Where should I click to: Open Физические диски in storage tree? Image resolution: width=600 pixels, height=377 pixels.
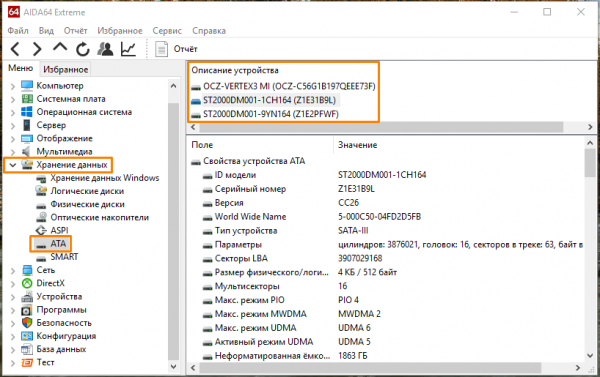[87, 204]
